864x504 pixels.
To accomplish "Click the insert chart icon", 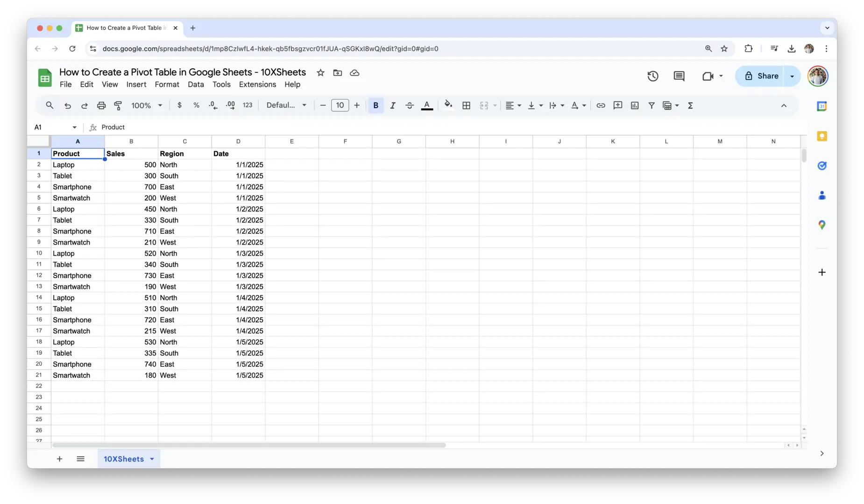I will (634, 105).
